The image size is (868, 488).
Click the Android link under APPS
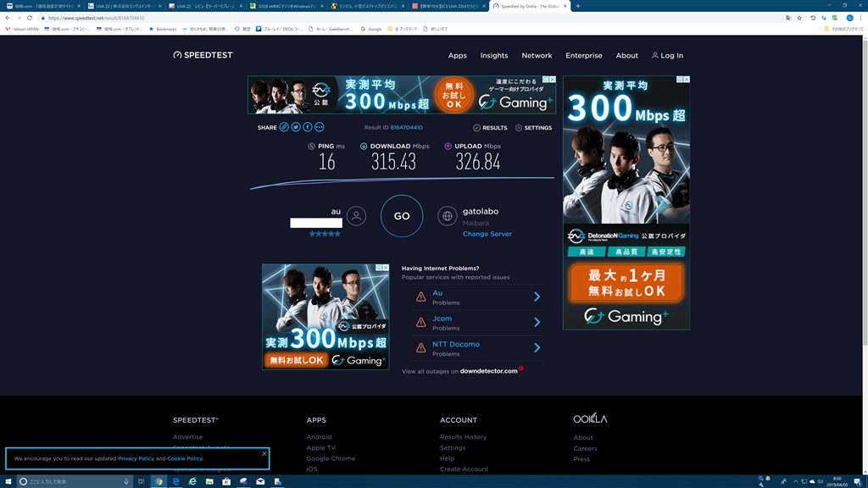click(319, 436)
